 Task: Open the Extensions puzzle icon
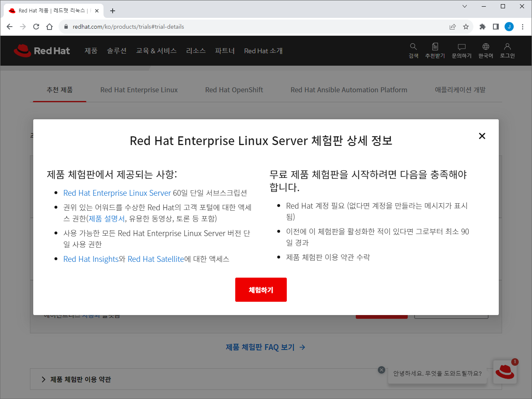click(x=483, y=27)
